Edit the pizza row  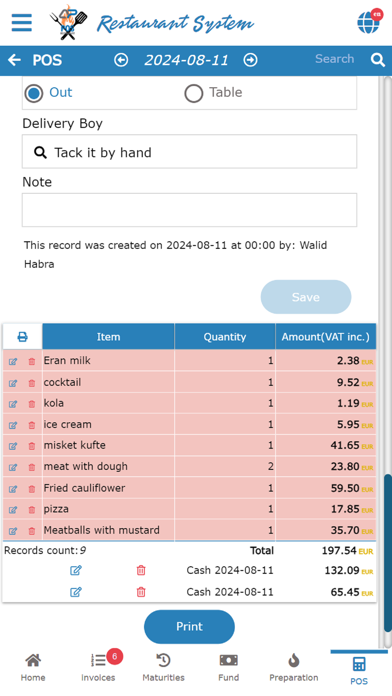coord(13,510)
